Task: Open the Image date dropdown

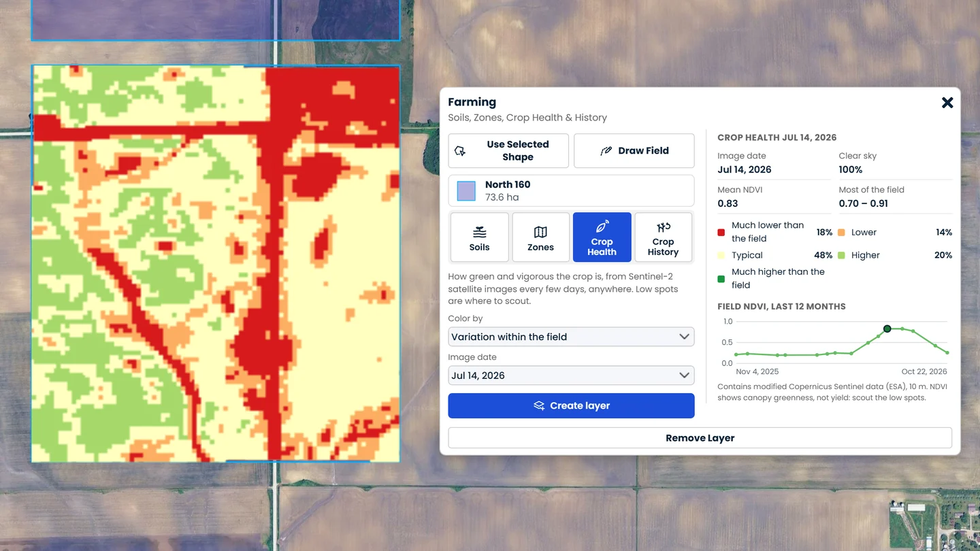Action: pyautogui.click(x=571, y=375)
